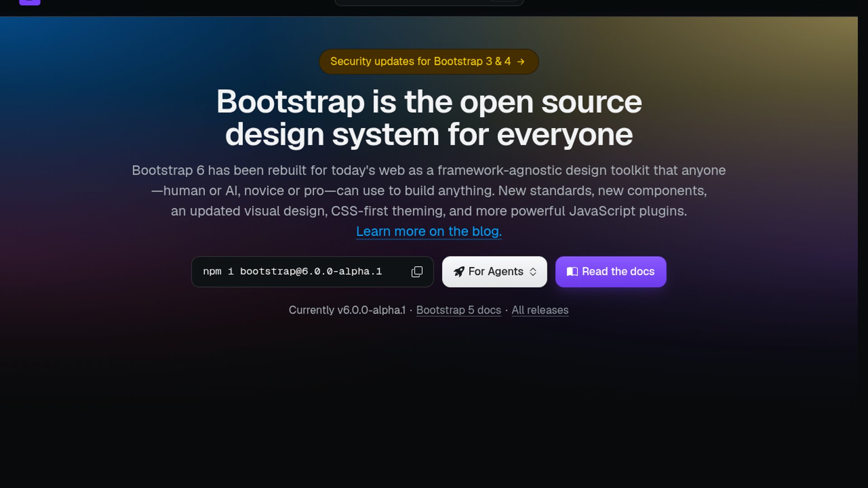This screenshot has height=488, width=868.
Task: Copy the npm install command
Action: coord(417,272)
